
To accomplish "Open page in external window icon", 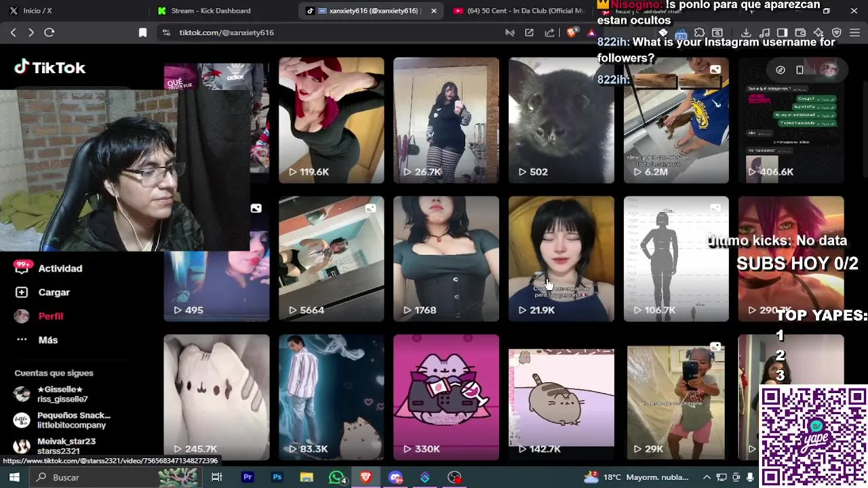I will click(529, 33).
